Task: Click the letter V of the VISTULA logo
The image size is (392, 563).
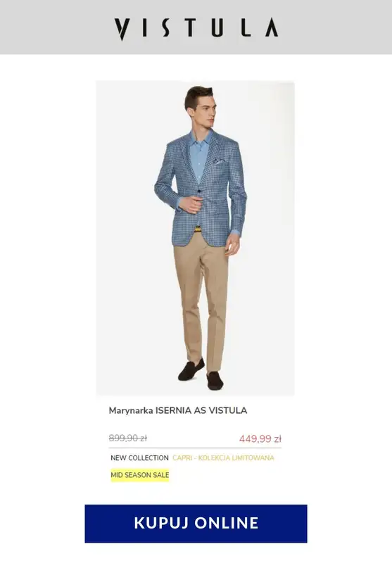Action: pyautogui.click(x=122, y=29)
